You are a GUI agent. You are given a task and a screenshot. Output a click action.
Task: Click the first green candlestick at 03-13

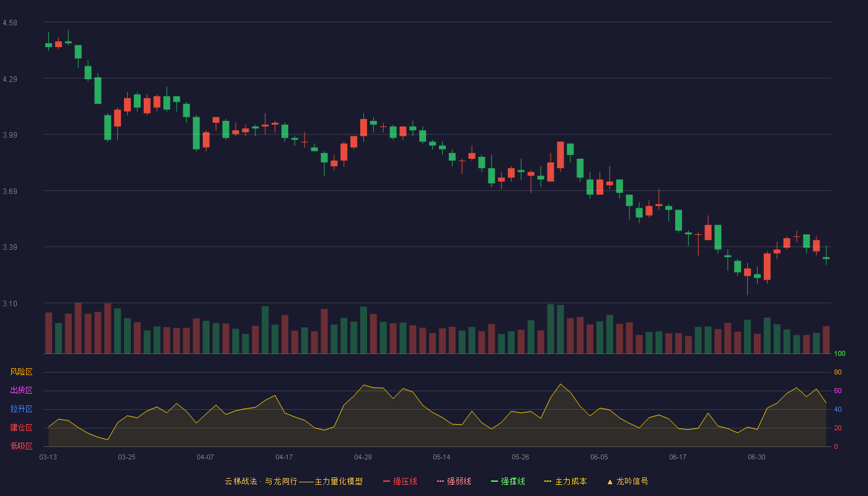[x=48, y=45]
